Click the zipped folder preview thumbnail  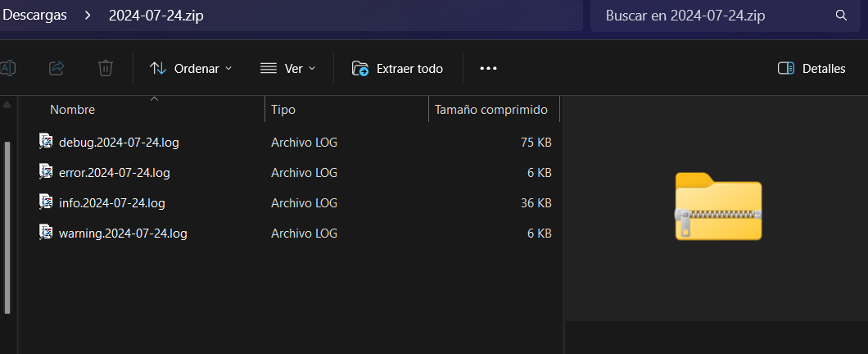[718, 206]
